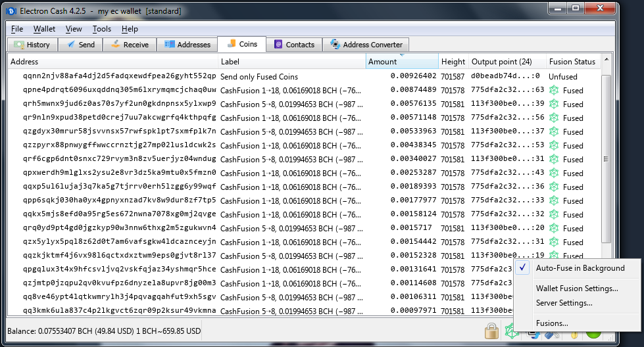Image resolution: width=644 pixels, height=347 pixels.
Task: Click fused icon for output 113f300be0...:37
Action: point(554,131)
